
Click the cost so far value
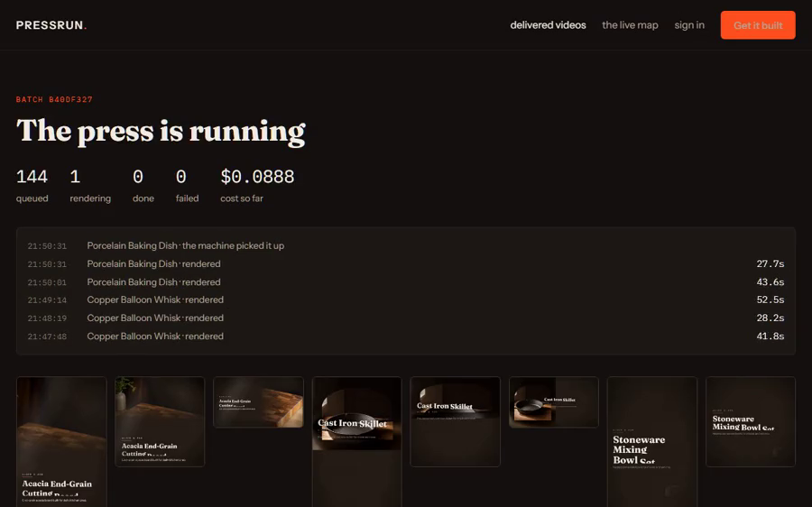click(x=257, y=177)
